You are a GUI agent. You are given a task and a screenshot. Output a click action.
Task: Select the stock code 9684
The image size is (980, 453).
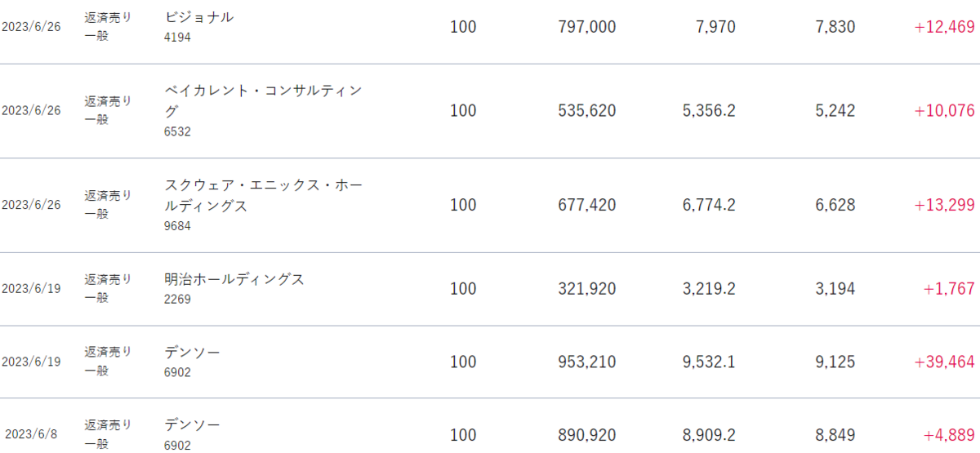tap(177, 226)
